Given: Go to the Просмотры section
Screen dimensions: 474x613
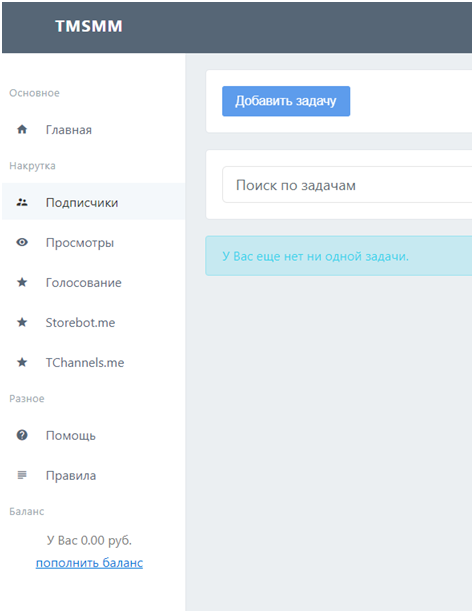Looking at the screenshot, I should coord(93,242).
